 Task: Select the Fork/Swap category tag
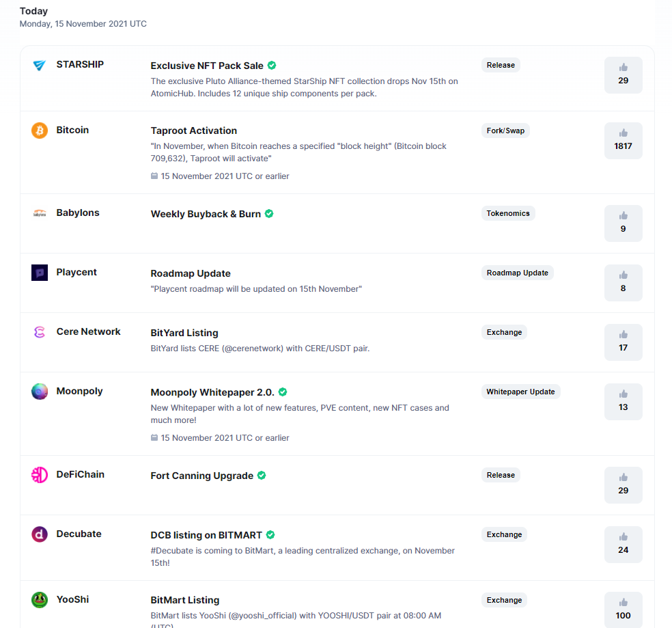coord(506,131)
